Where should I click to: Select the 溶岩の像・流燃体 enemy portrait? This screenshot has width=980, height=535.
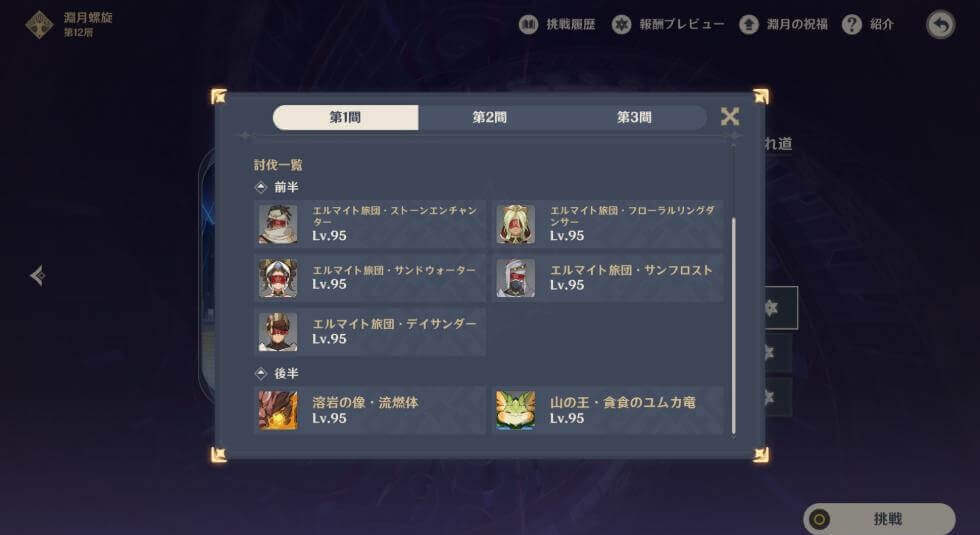pos(278,410)
